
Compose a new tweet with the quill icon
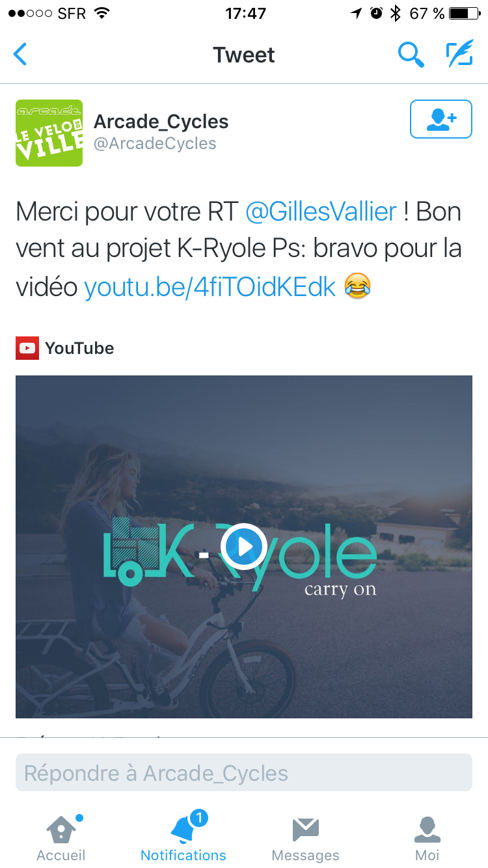(x=459, y=54)
